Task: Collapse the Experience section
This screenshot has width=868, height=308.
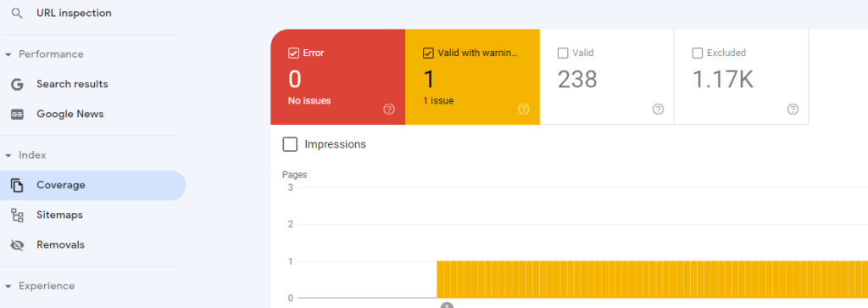Action: coord(8,287)
